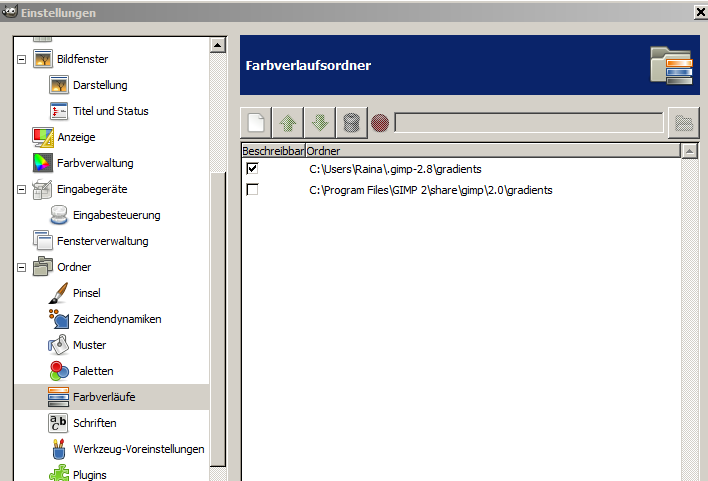Select Ordner entry in tree
This screenshot has width=708, height=481.
pyautogui.click(x=74, y=267)
